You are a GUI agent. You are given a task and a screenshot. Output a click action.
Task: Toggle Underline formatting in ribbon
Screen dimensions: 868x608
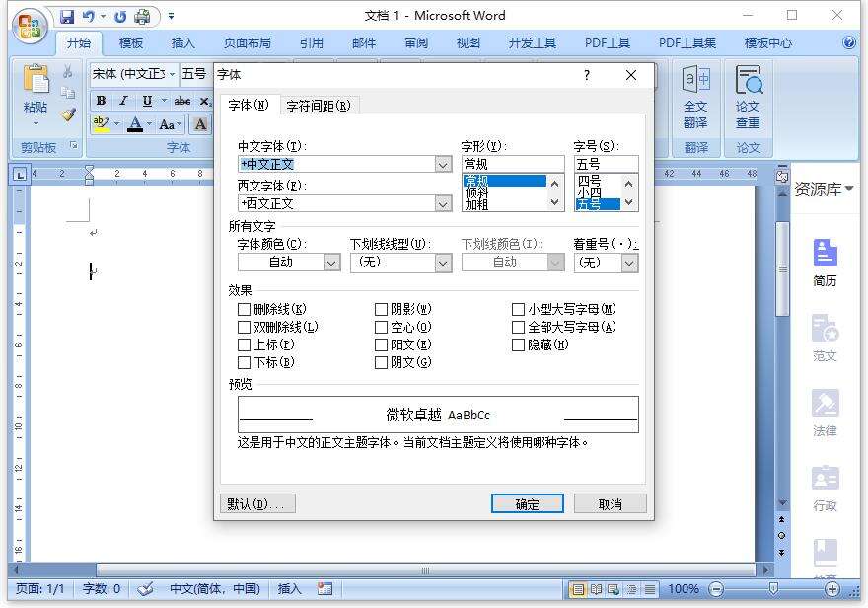(147, 101)
